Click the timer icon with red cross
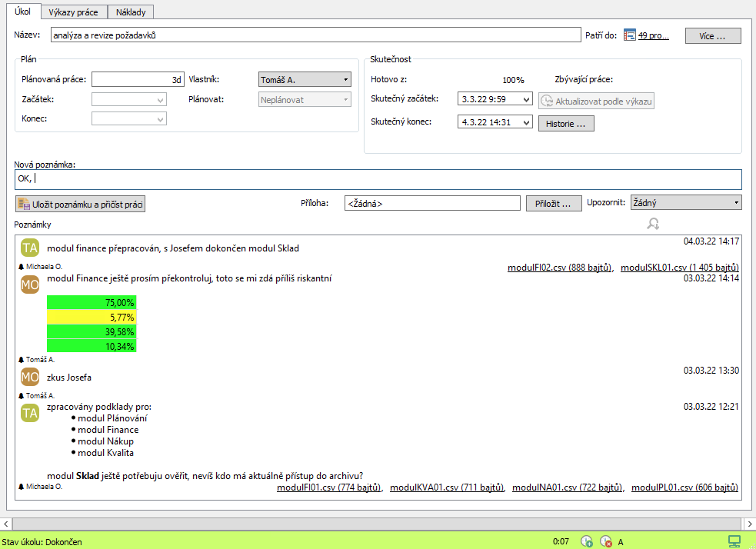This screenshot has height=549, width=756. 605,541
